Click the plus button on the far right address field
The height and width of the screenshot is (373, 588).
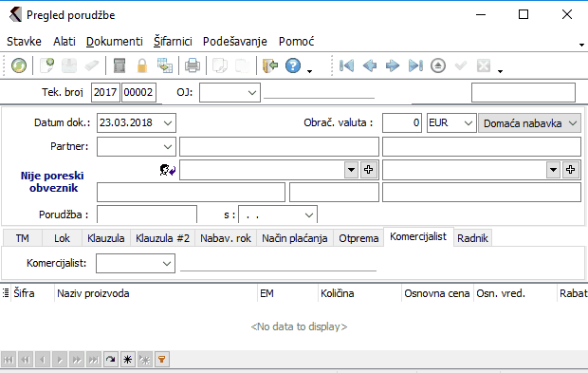[x=571, y=170]
